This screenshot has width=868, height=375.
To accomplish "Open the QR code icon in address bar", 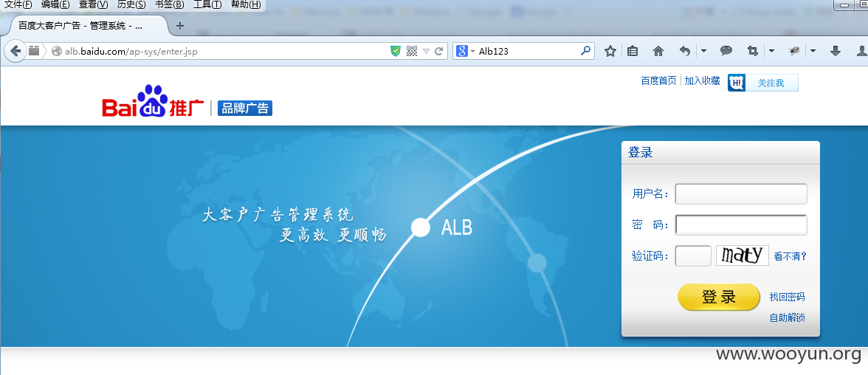I will pyautogui.click(x=411, y=52).
